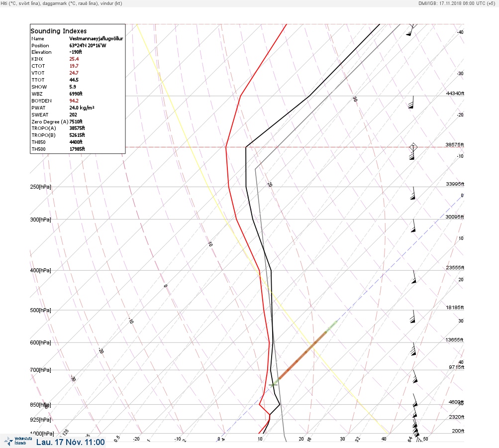Click the 400[hPa] pressure label

tap(40, 270)
